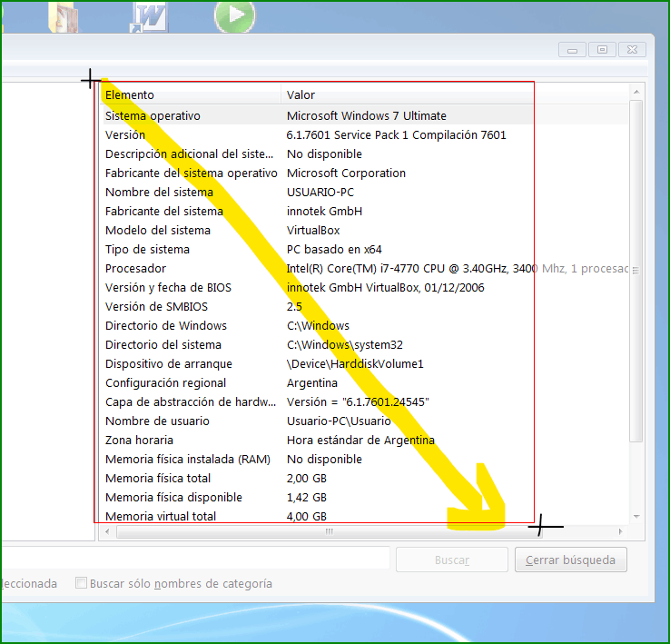The width and height of the screenshot is (670, 644).
Task: Select the 'Nombre de usuario' row
Action: click(x=364, y=421)
